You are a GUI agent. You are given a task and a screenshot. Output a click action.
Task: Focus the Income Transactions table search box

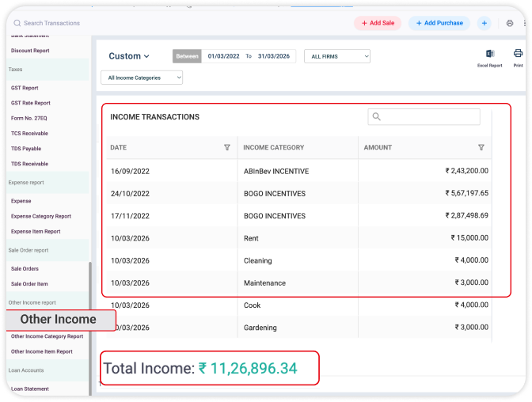point(424,116)
